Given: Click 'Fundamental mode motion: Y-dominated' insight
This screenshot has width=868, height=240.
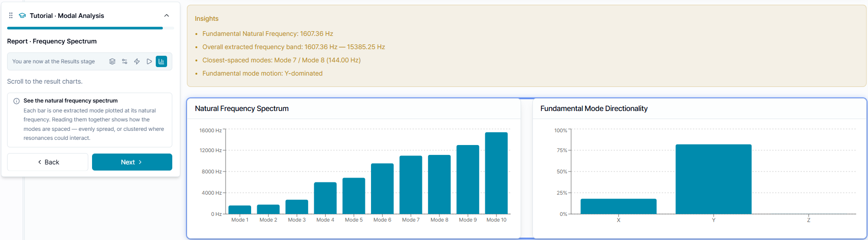Looking at the screenshot, I should [262, 73].
